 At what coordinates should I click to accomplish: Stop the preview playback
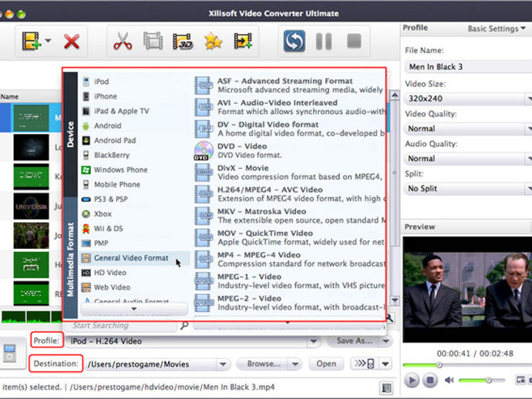(x=430, y=380)
